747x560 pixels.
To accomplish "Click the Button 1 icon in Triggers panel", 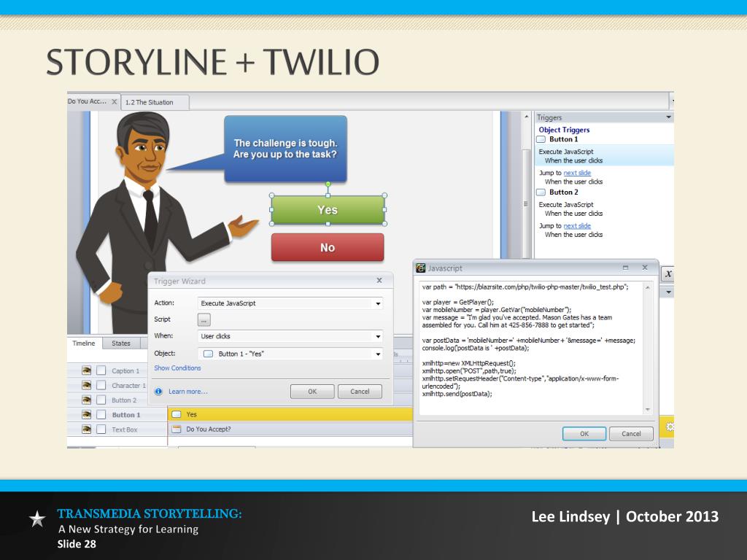I will point(541,139).
